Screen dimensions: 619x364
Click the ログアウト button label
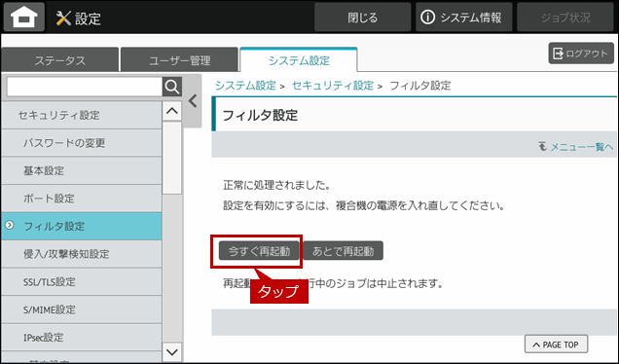[587, 54]
